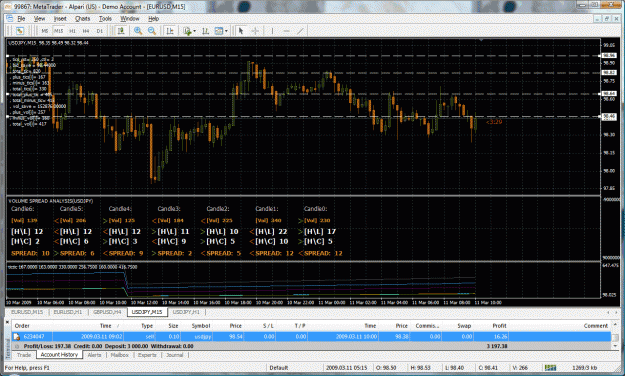Open the Trade tab in Terminal

(24, 355)
